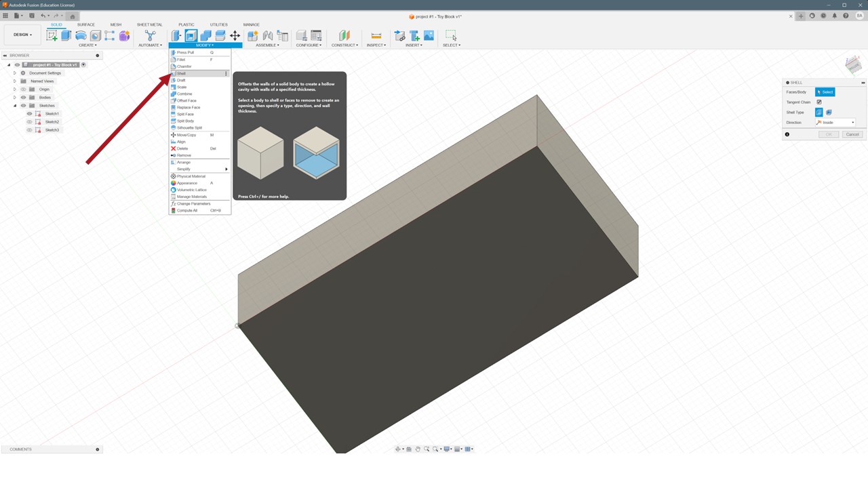This screenshot has width=868, height=488.
Task: Hide Sketch3 using its eye icon
Action: pyautogui.click(x=30, y=130)
